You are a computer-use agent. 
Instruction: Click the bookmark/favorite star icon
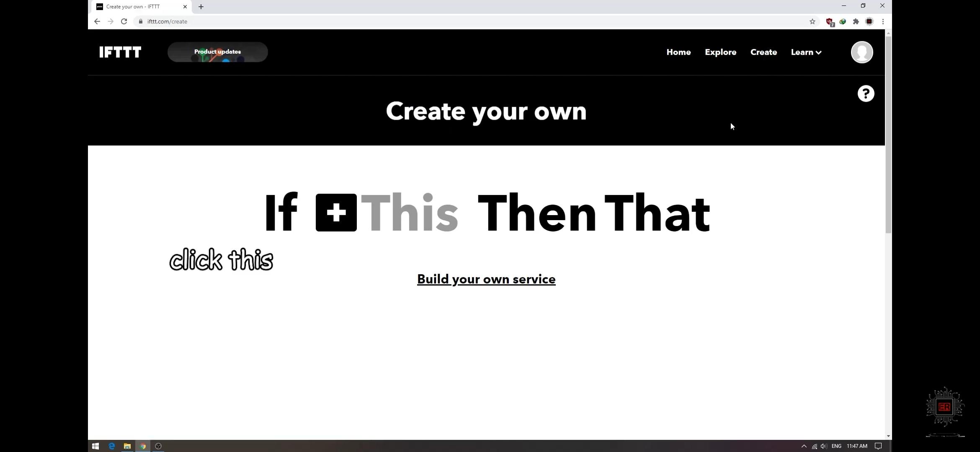[812, 21]
